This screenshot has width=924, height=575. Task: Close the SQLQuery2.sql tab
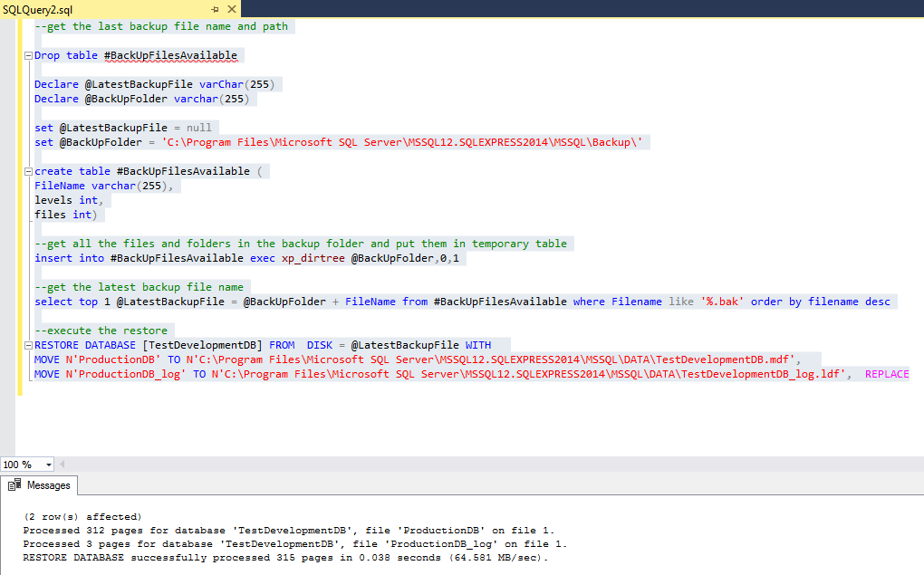pos(232,9)
